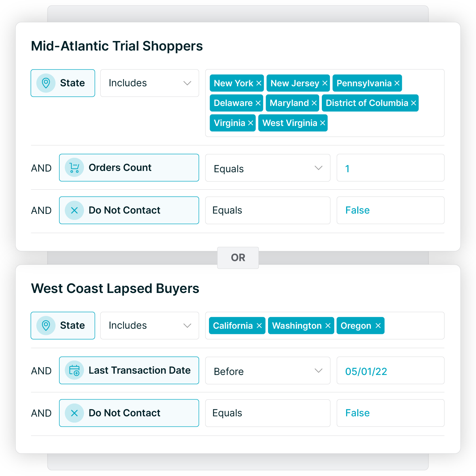Image resolution: width=476 pixels, height=476 pixels.
Task: Click the OR connector between segments
Action: [238, 258]
